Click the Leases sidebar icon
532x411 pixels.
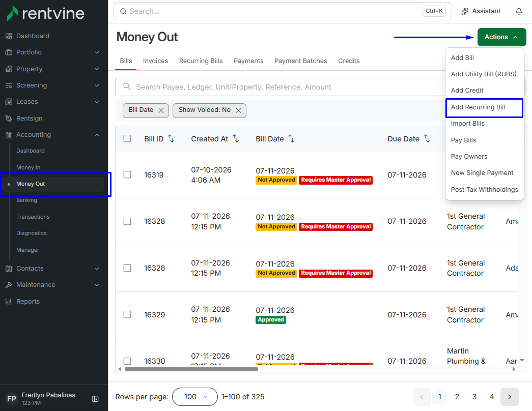point(9,102)
